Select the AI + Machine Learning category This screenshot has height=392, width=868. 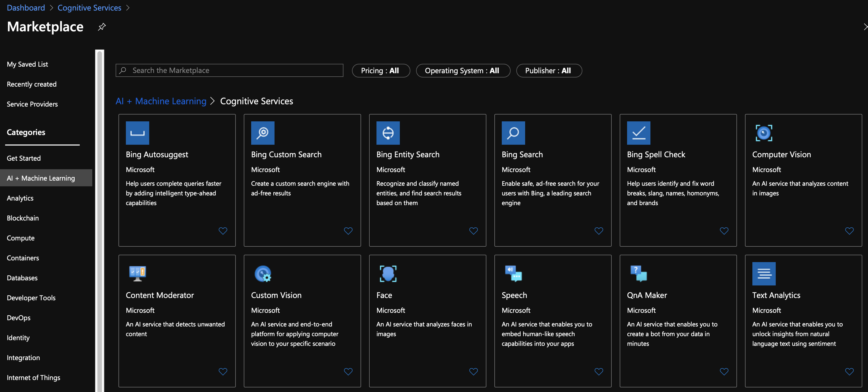tap(46, 178)
